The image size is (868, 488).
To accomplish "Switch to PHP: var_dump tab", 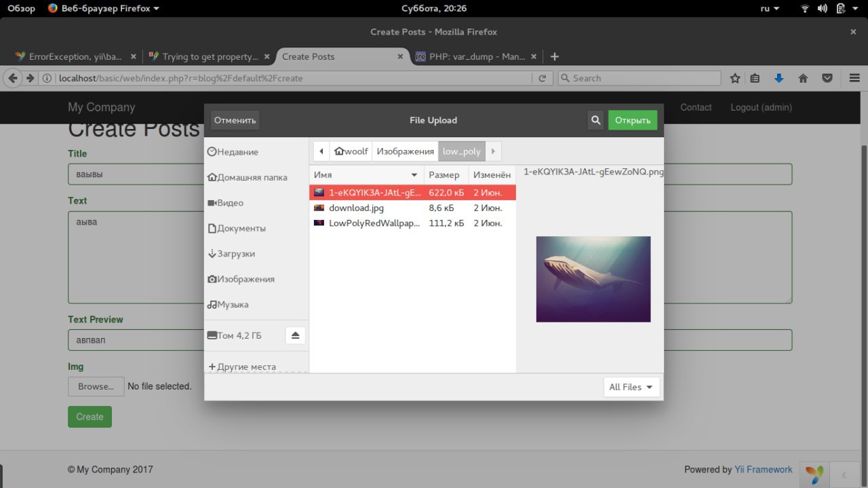I will click(x=476, y=57).
